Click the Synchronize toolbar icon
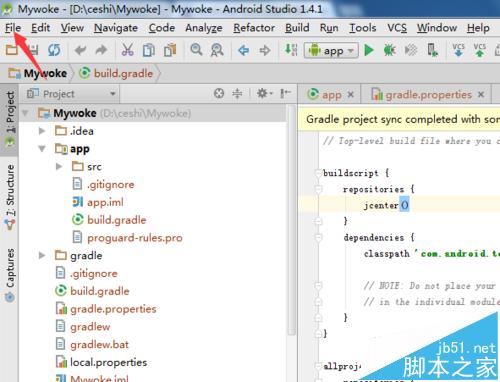This screenshot has width=500, height=382. point(54,50)
